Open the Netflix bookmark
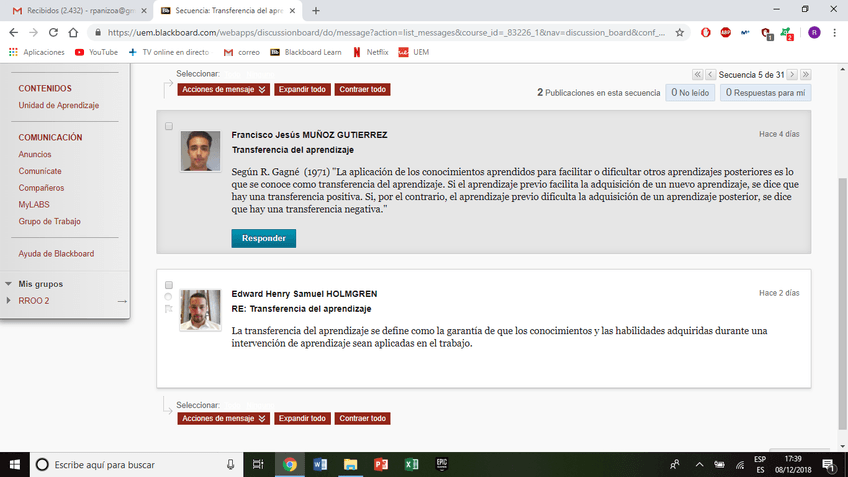 coord(370,52)
